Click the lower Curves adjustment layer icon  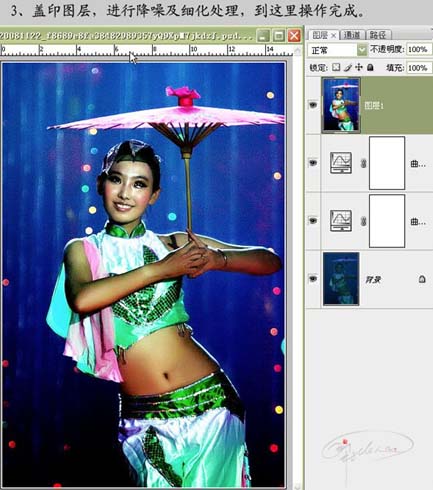tap(341, 221)
